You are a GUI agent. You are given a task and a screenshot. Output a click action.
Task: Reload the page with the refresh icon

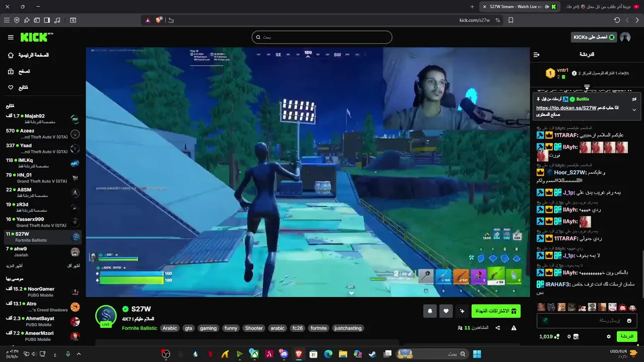coord(617,20)
